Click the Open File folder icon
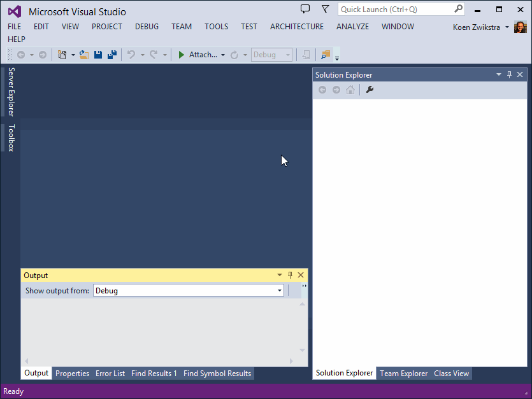 pos(84,55)
